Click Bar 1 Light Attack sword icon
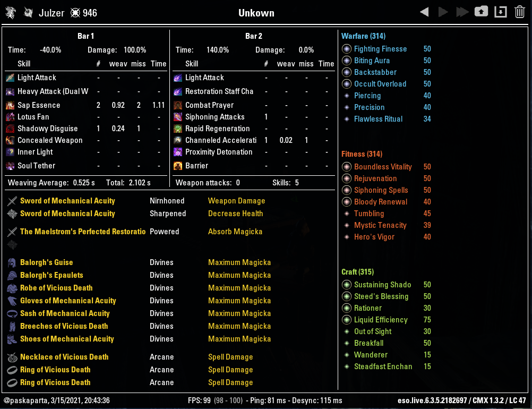Image resolution: width=532 pixels, height=409 pixels. pos(10,78)
